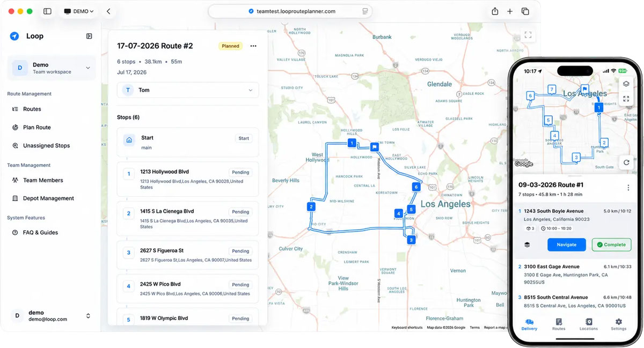Click the Loop logo icon
Viewport: 644px width, 348px height.
click(14, 36)
